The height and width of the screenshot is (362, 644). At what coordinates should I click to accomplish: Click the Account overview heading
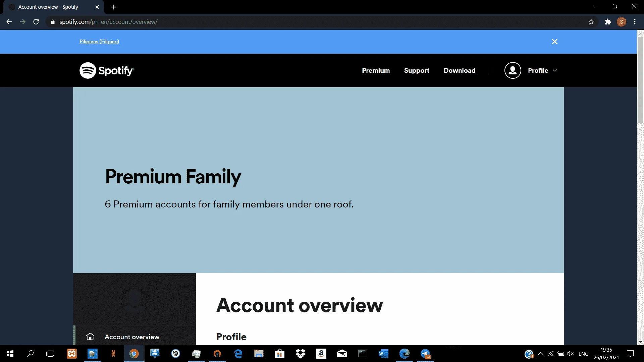point(300,305)
